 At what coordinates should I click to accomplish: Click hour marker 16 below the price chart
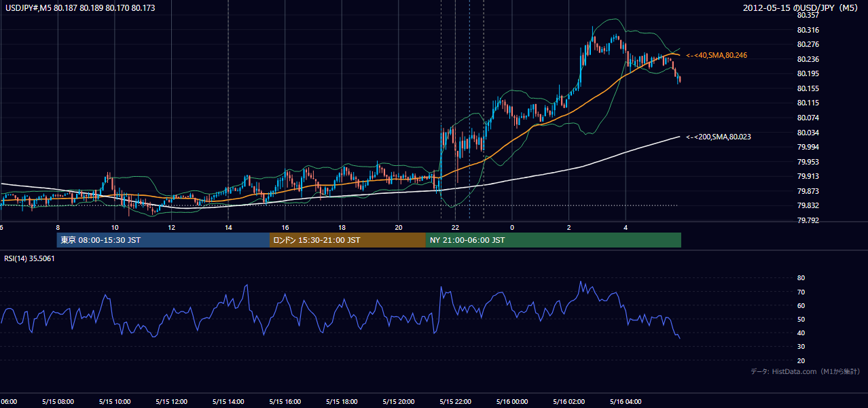pos(285,228)
